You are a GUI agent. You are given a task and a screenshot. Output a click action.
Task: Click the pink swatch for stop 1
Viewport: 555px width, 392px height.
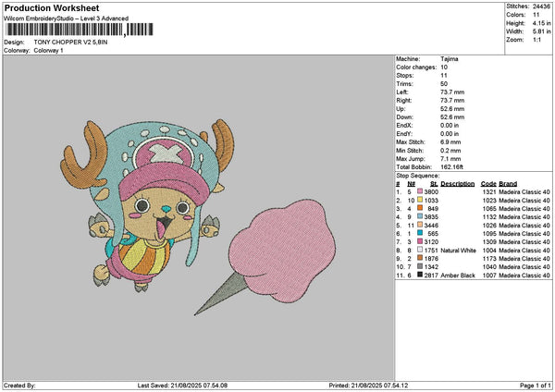tap(419, 191)
